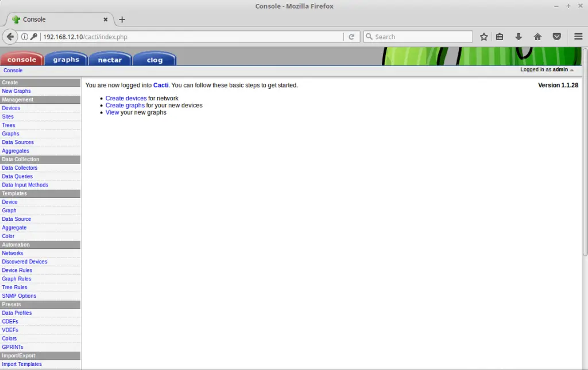
Task: Open Discovered Devices
Action: point(24,262)
